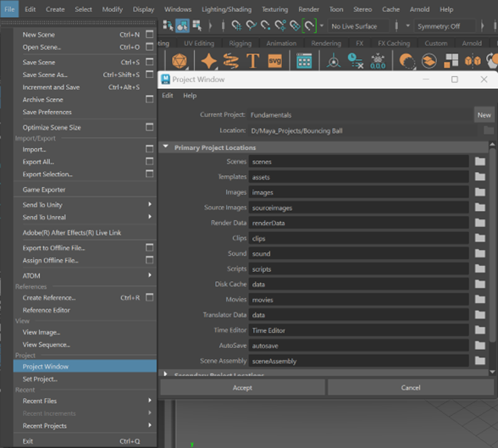Expand Secondary Project Locations section
This screenshot has height=448, width=498.
(x=165, y=373)
